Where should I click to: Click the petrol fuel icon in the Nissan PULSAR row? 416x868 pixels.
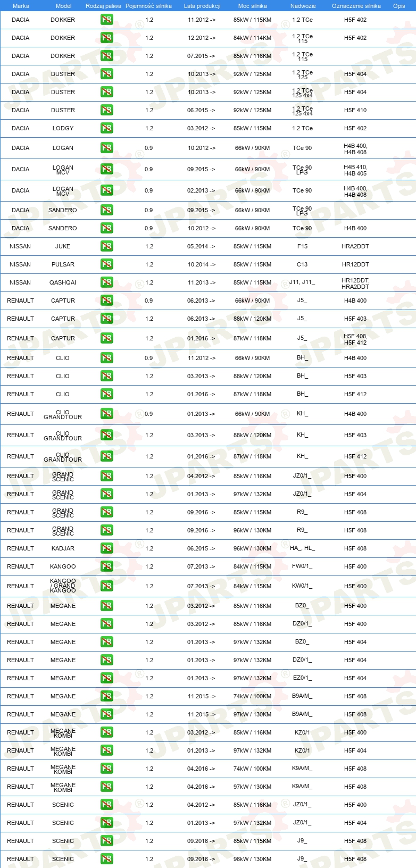click(x=107, y=264)
